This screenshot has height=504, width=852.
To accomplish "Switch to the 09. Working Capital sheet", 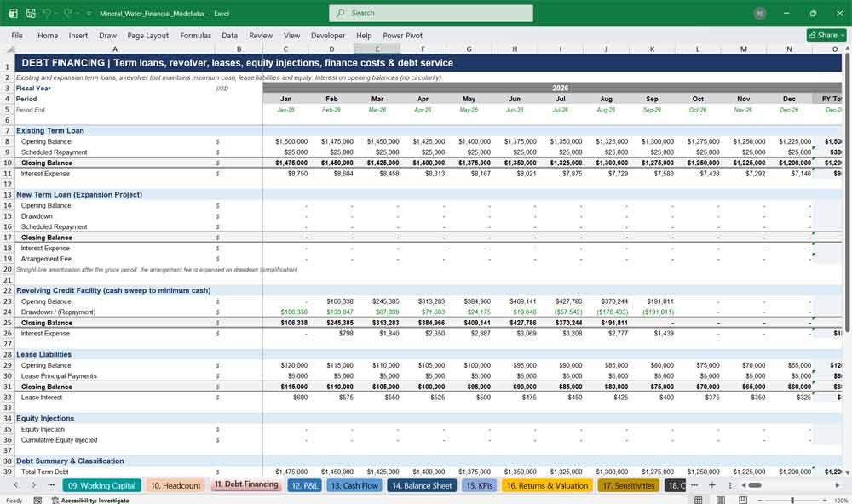I will click(x=101, y=485).
